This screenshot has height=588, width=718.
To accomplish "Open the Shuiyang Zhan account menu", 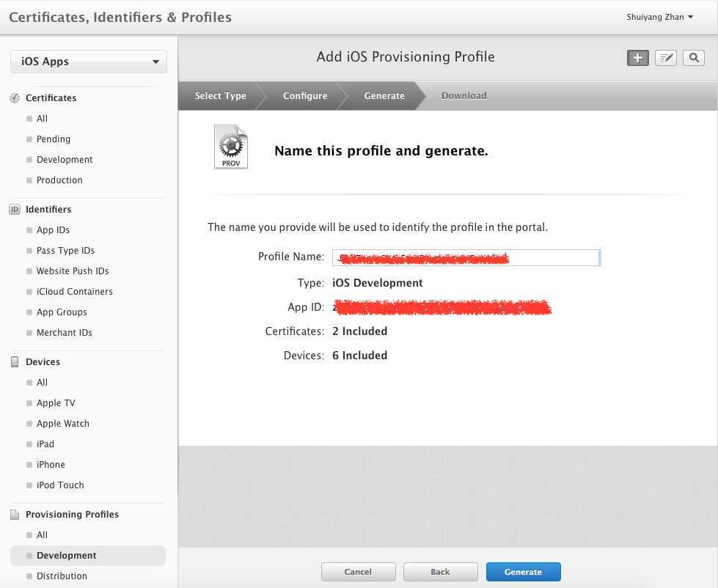I will tap(660, 17).
